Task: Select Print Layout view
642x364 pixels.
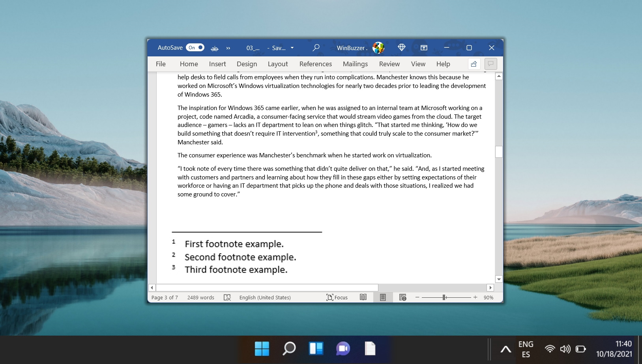Action: [383, 297]
